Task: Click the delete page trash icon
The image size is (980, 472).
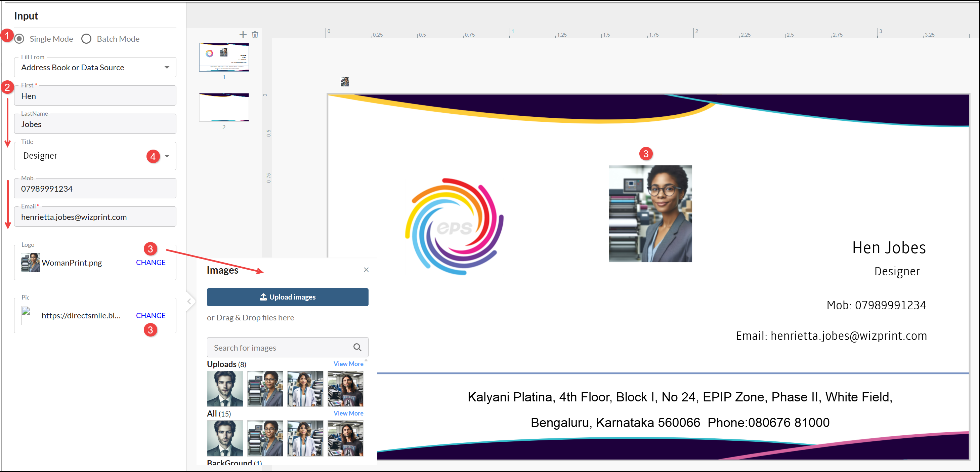Action: click(x=255, y=35)
